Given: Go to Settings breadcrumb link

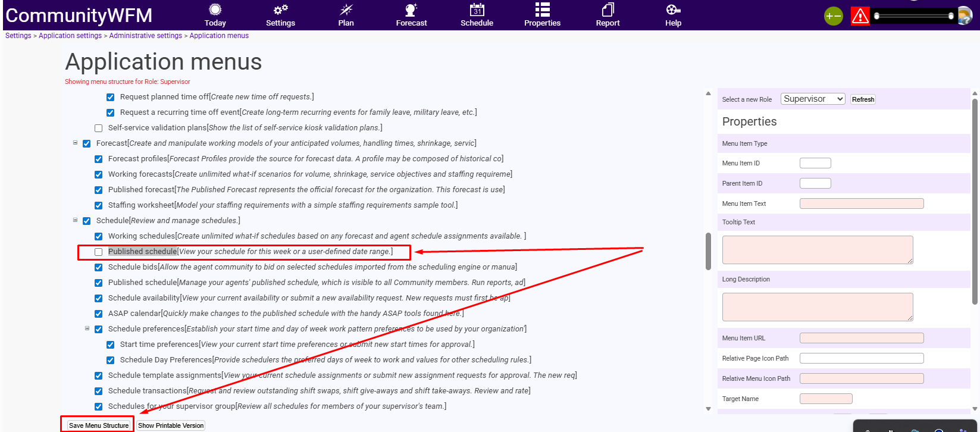Looking at the screenshot, I should tap(18, 36).
